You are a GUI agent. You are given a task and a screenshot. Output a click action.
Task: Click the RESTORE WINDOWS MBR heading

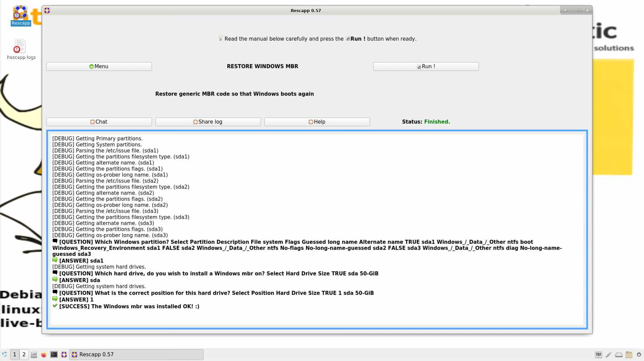coord(262,66)
